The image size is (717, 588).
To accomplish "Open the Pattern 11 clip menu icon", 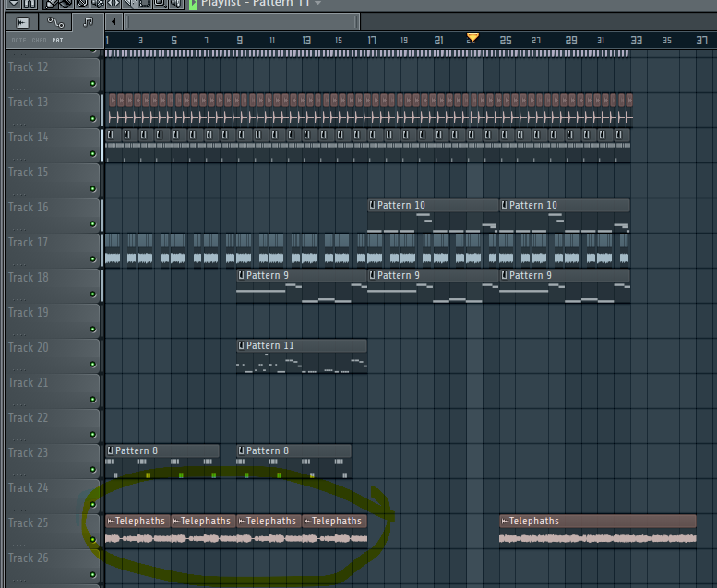I will pyautogui.click(x=242, y=345).
